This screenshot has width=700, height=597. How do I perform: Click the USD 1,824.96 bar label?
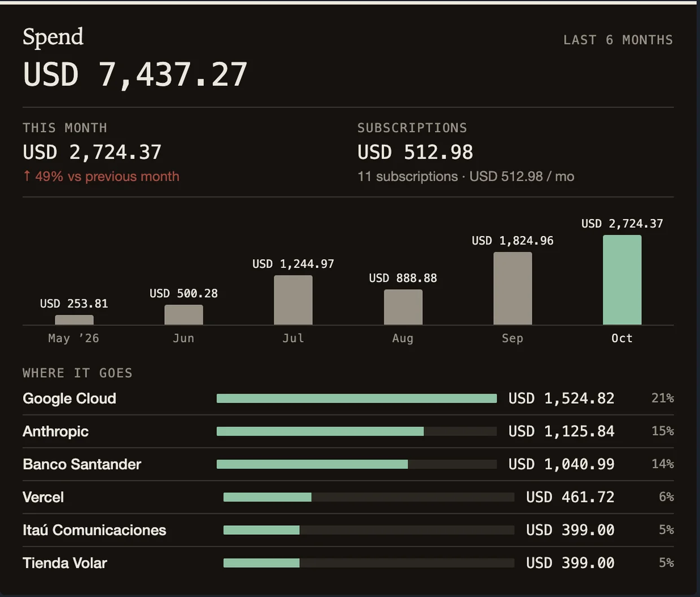513,241
